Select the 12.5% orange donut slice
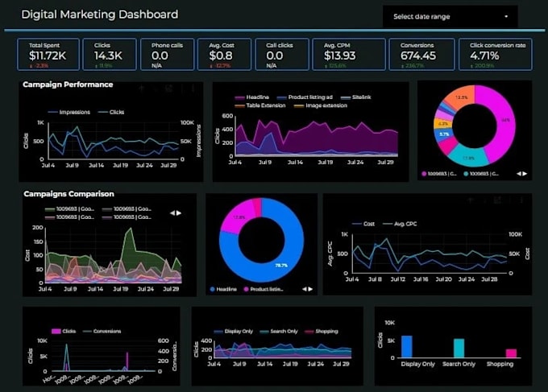The height and width of the screenshot is (392, 548). (461, 97)
